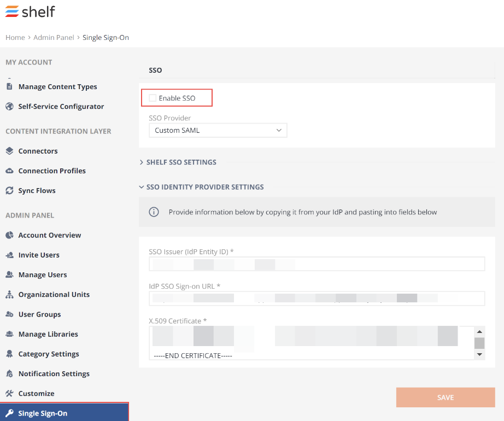Select the Single Sign-On sidebar item
The width and height of the screenshot is (504, 421).
click(x=65, y=412)
